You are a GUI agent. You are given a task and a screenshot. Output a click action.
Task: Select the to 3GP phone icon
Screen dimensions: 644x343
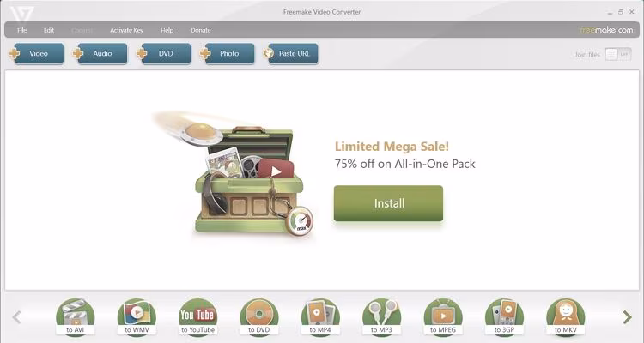pos(504,317)
